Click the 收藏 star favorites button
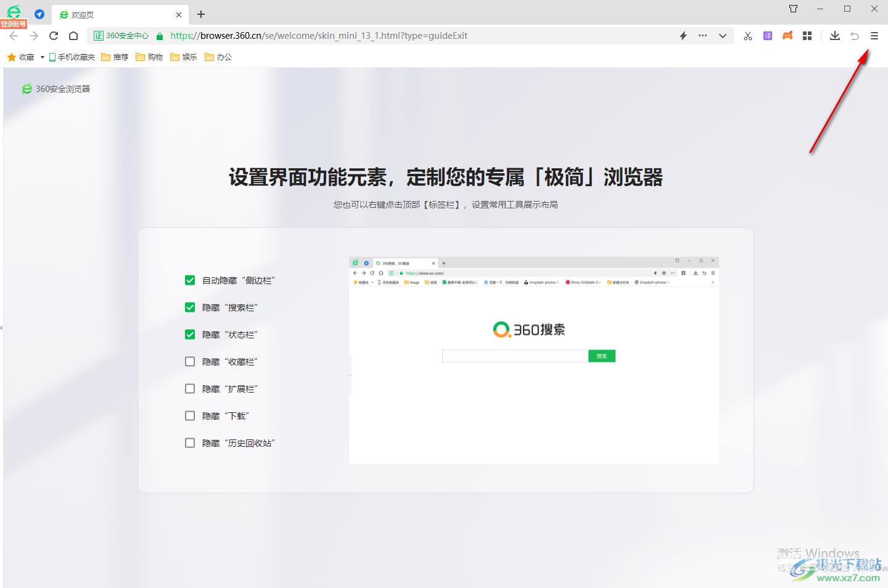 click(x=21, y=57)
